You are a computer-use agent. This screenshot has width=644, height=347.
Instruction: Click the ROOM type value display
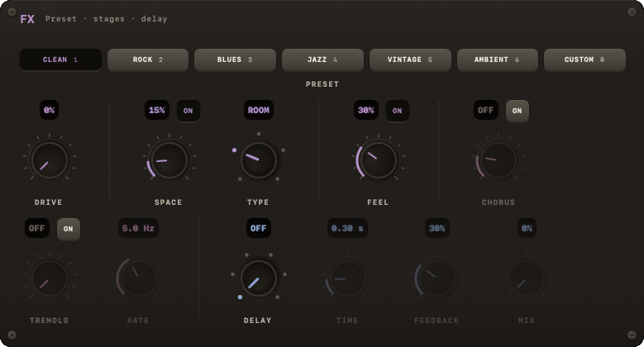[x=258, y=110]
